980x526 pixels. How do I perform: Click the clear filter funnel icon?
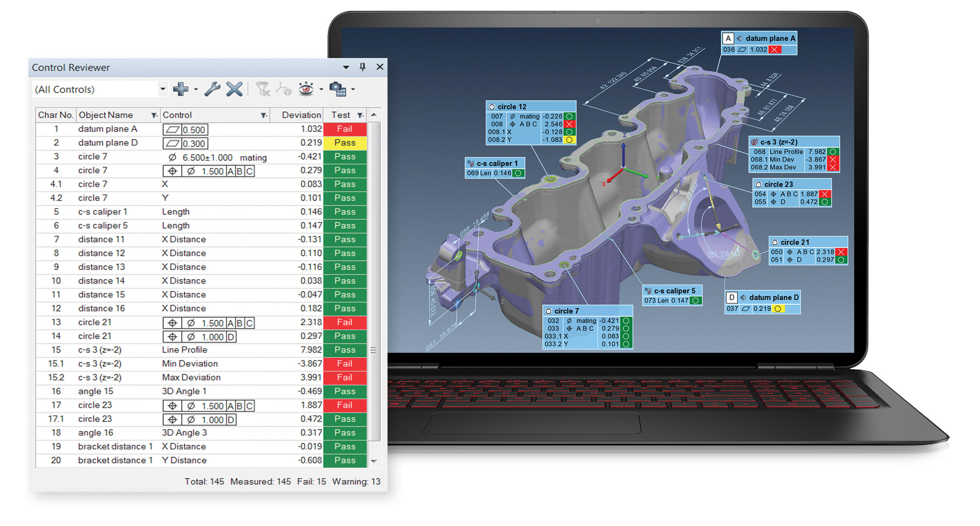[263, 89]
